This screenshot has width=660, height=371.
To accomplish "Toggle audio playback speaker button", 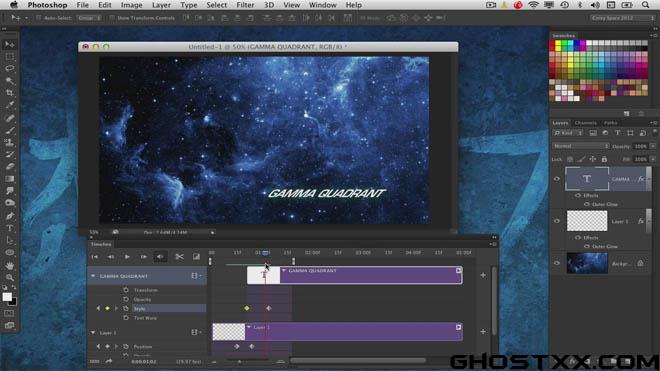I will click(x=160, y=256).
